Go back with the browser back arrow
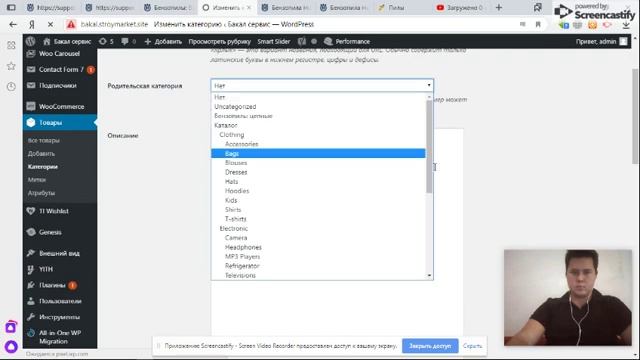 point(13,24)
